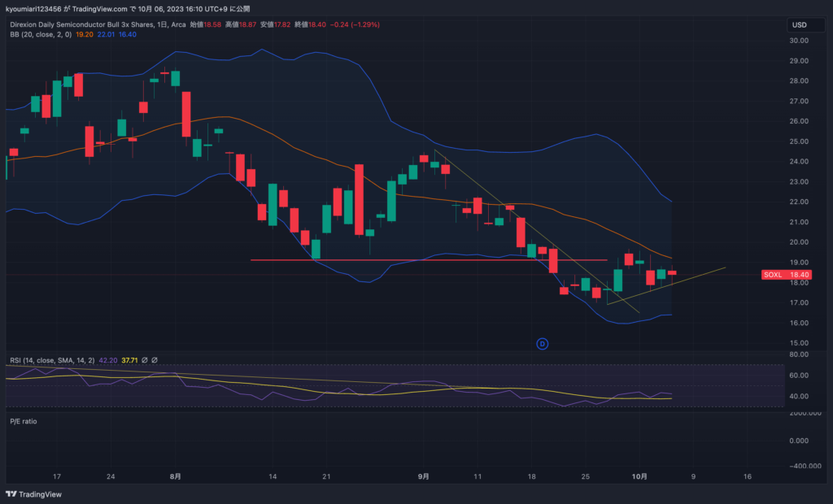Click the 16.40 BB lower band value
833x504 pixels.
(x=128, y=34)
